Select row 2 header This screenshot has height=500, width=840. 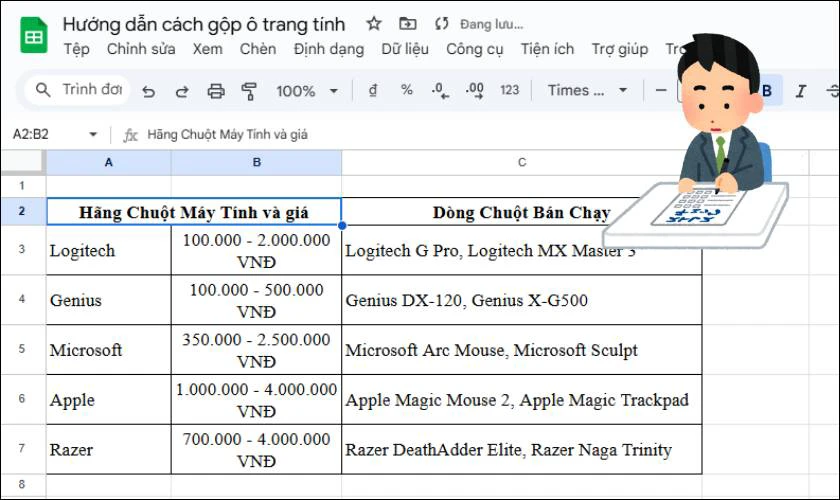click(x=22, y=211)
